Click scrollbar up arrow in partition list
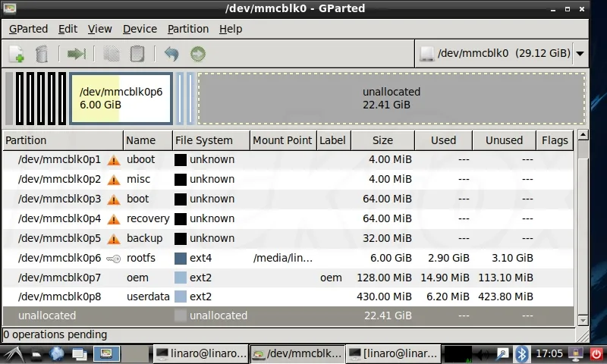This screenshot has height=364, width=607. (x=583, y=135)
